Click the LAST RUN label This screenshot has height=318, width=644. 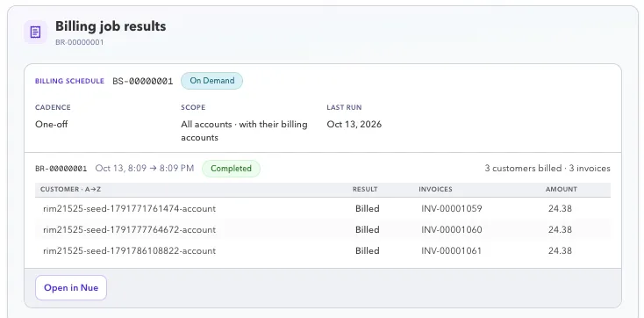coord(344,107)
